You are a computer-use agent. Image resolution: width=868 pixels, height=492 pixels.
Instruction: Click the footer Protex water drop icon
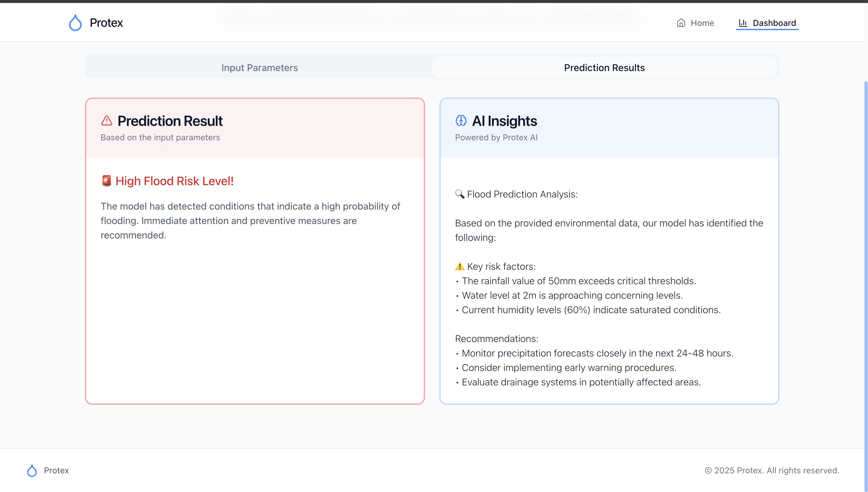click(x=32, y=470)
